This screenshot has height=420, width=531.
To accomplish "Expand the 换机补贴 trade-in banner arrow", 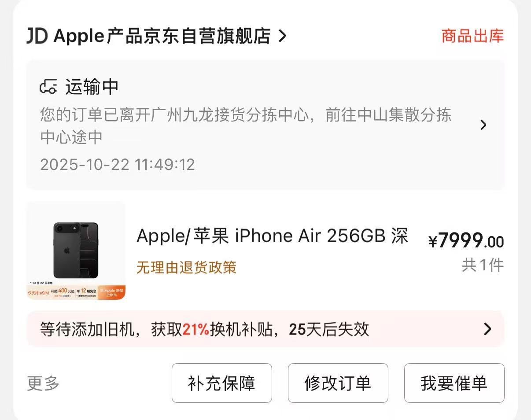I will pyautogui.click(x=487, y=329).
